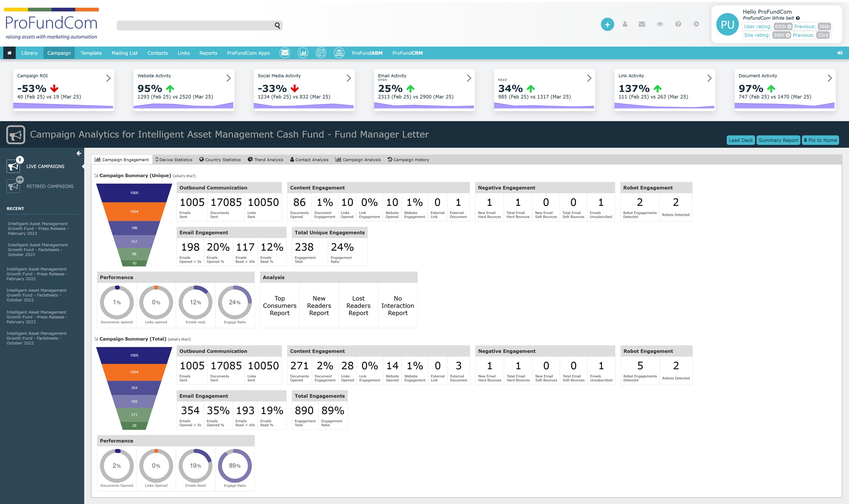Switch to the Device Statistics tab

(x=174, y=160)
